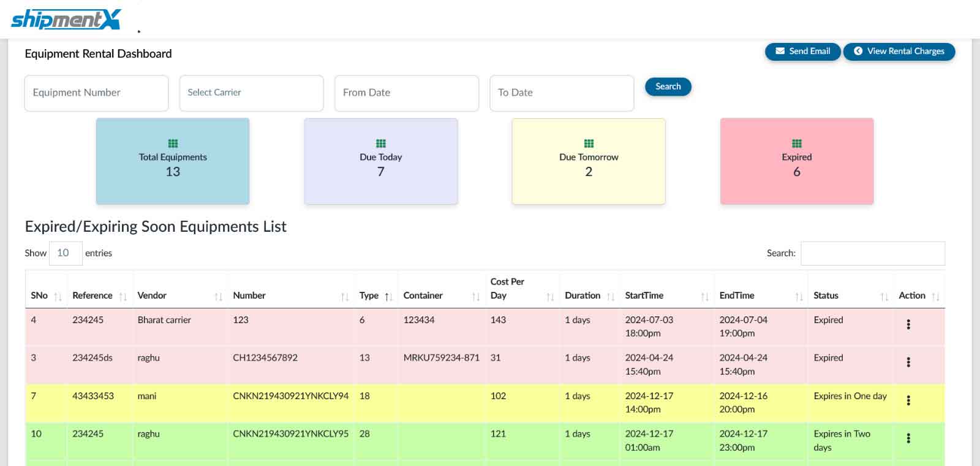Click the To Date field
Screen dimensions: 980x466
(x=562, y=93)
